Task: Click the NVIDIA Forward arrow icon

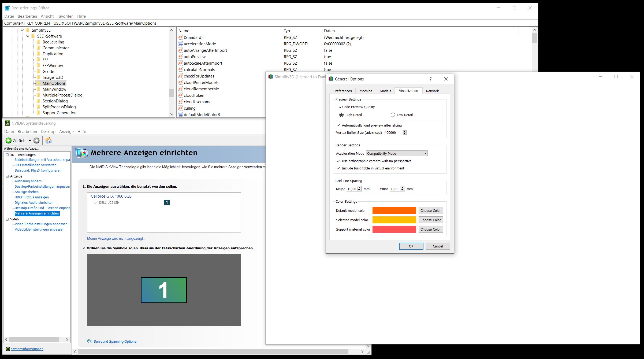Action: click(37, 140)
